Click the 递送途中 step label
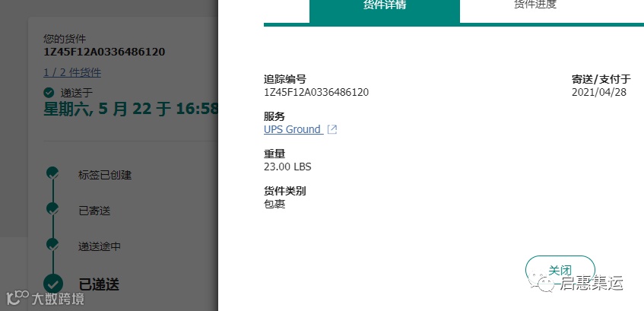The width and height of the screenshot is (644, 311). [x=100, y=246]
